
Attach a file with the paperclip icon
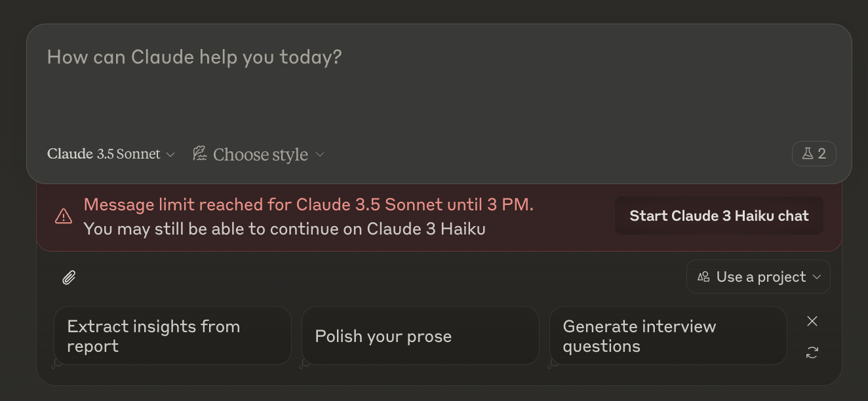click(x=69, y=278)
